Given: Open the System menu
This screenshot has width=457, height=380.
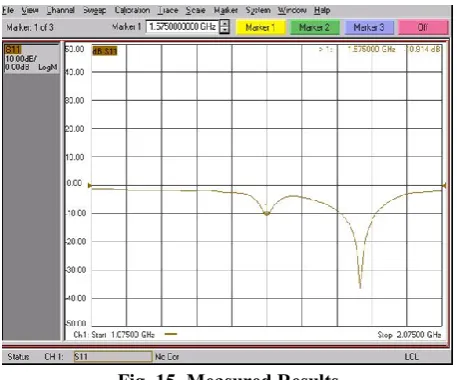Looking at the screenshot, I should tap(258, 10).
